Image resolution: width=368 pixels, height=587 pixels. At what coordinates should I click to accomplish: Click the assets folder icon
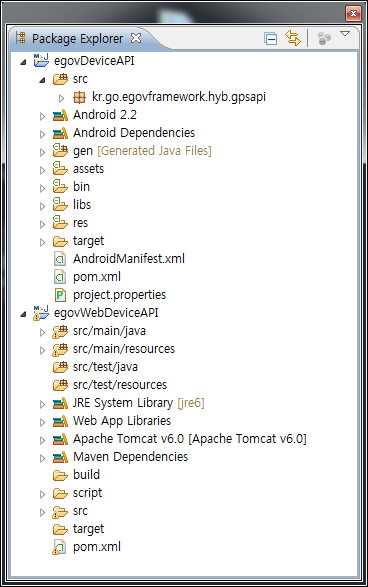click(60, 168)
